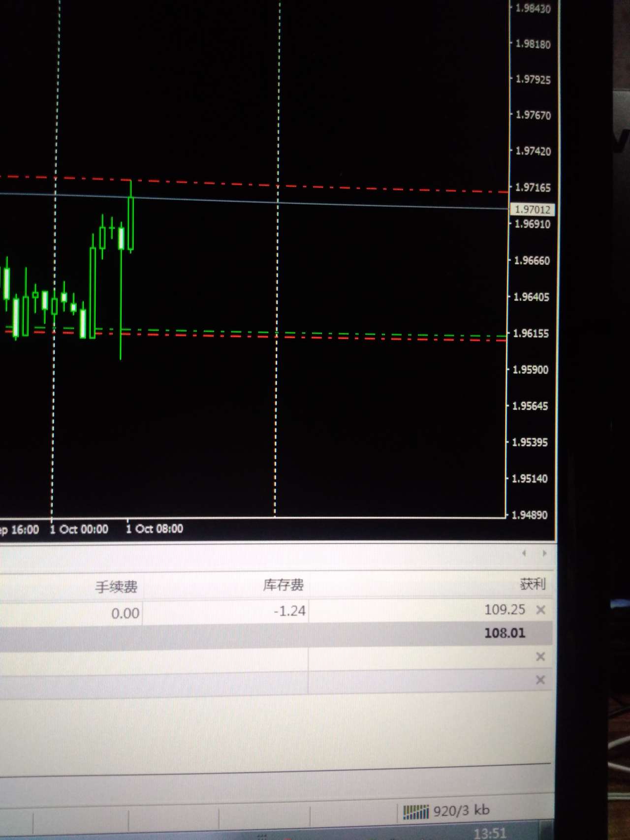
Task: Click the 1.96910 price scale label
Action: pos(533,224)
